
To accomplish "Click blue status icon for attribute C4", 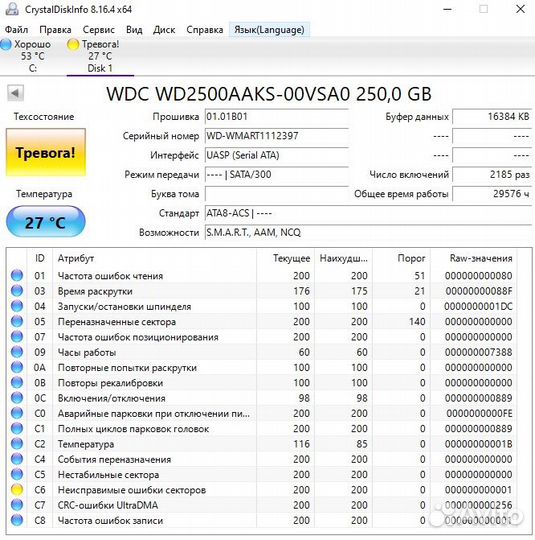I will [x=17, y=459].
